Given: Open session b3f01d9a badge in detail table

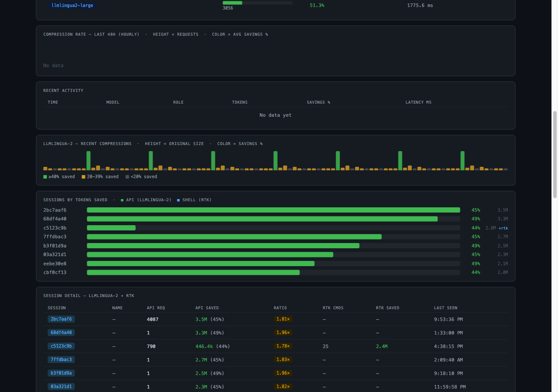Looking at the screenshot, I should [x=61, y=373].
